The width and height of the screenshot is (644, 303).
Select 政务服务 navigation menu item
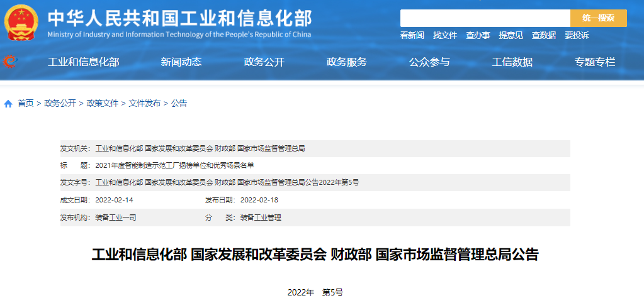(x=347, y=62)
